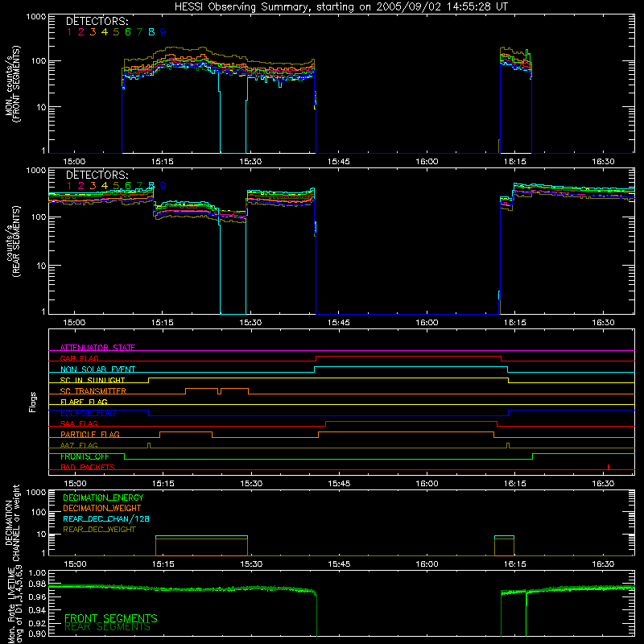Click the 16:00 tick under decimation panel
The image size is (644, 644).
point(427,564)
